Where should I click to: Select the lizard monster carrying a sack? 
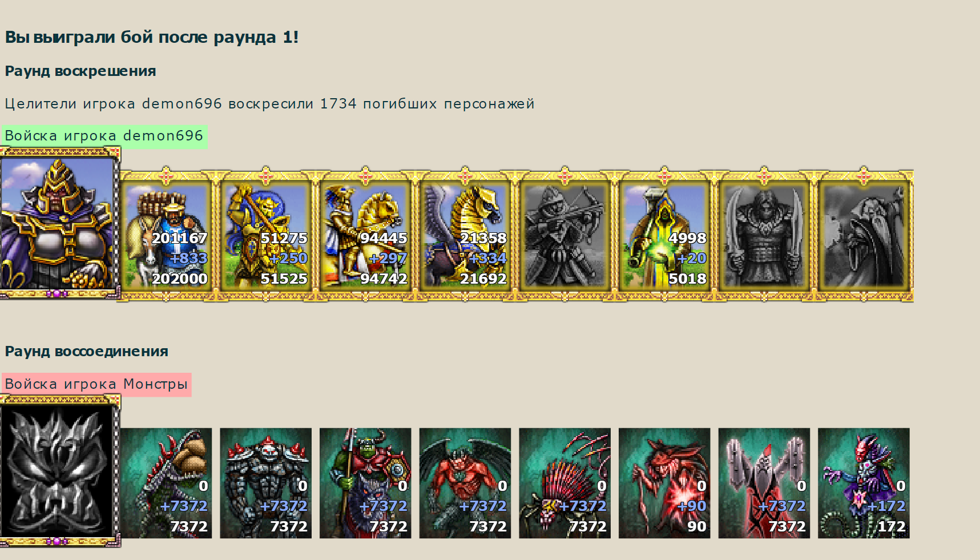pyautogui.click(x=166, y=483)
